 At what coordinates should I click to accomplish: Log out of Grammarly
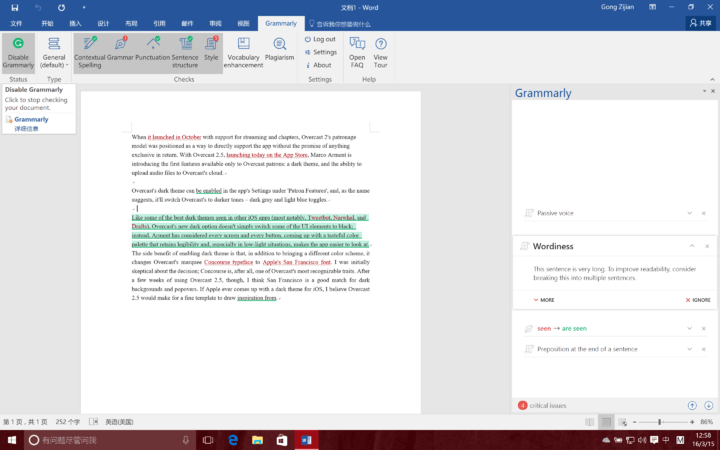(320, 39)
